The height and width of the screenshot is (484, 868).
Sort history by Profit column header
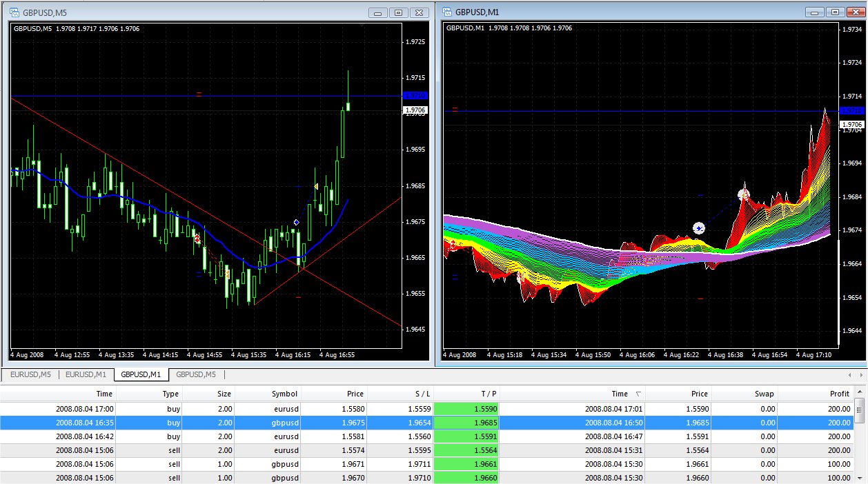coord(816,394)
